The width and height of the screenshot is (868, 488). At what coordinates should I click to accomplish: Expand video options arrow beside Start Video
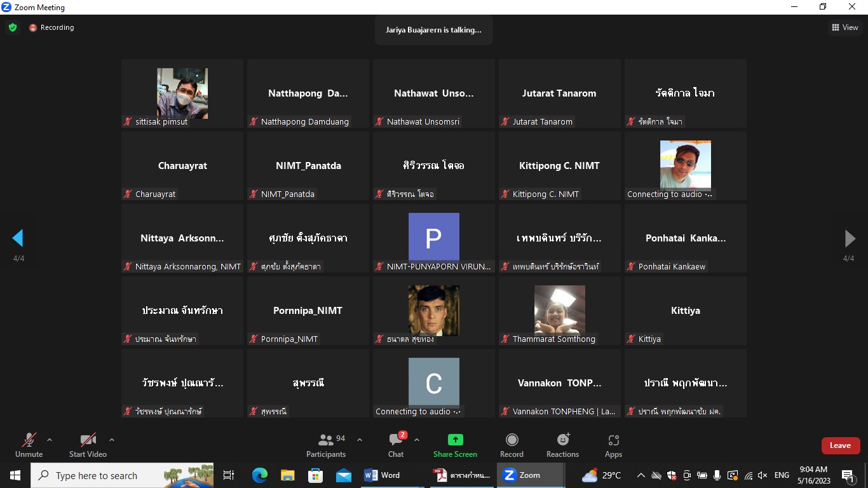(112, 440)
